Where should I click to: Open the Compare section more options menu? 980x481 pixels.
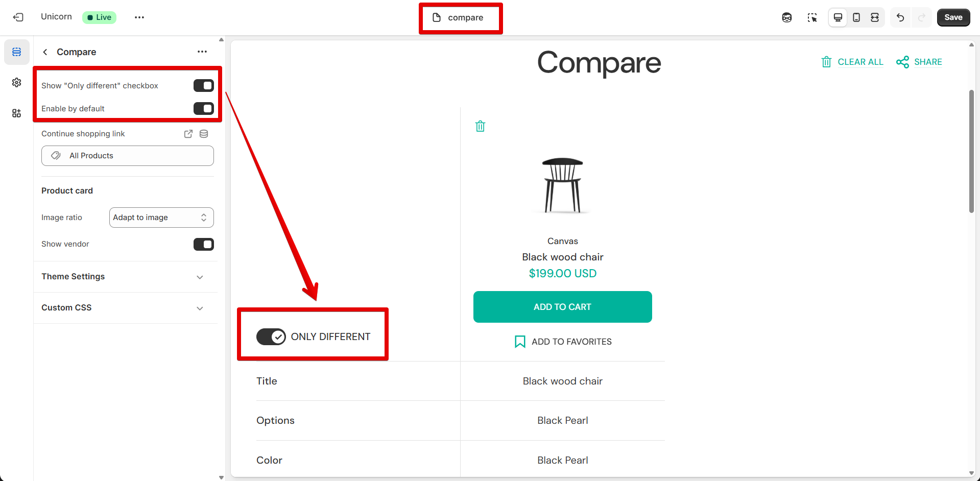pyautogui.click(x=202, y=52)
